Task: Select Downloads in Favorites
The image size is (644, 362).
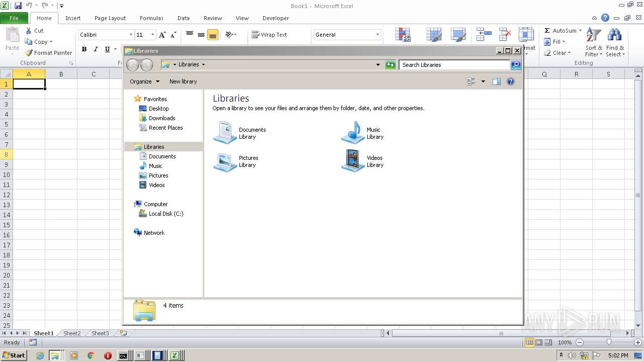Action: click(x=162, y=118)
